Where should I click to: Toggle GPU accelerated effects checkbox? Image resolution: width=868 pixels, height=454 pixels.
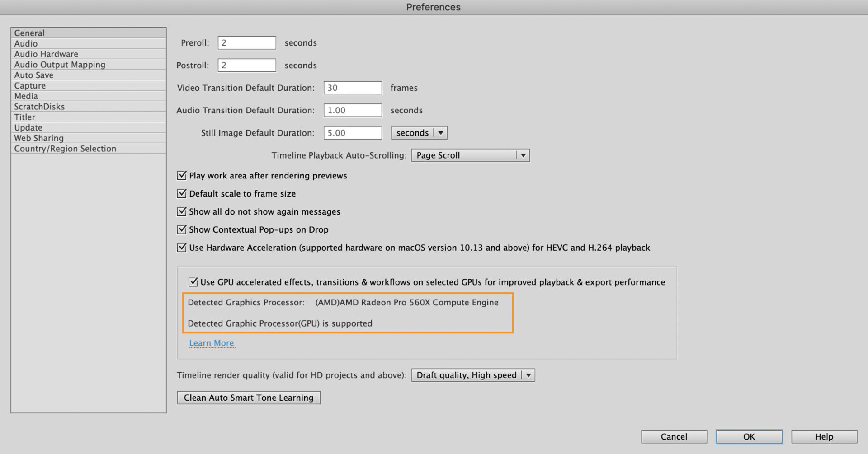coord(193,282)
